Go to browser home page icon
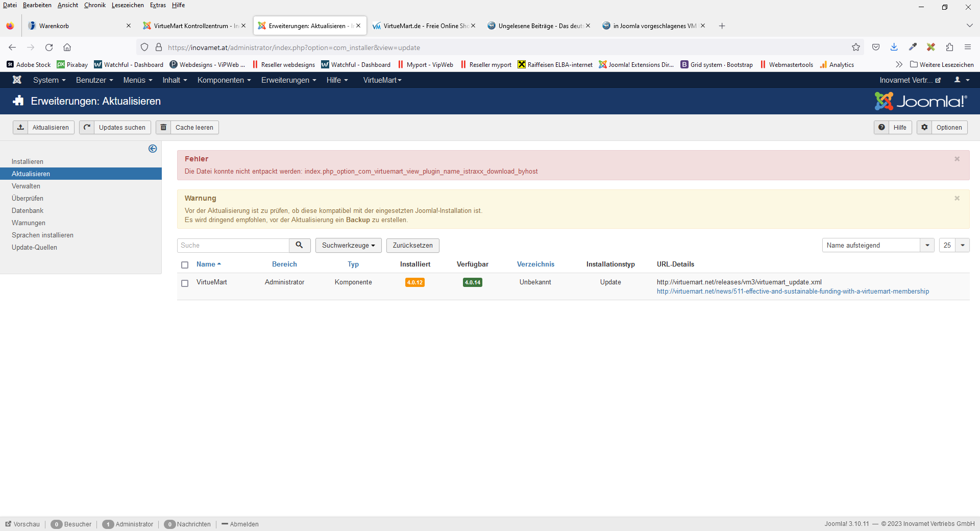Screen dimensions: 980x531 click(67, 47)
